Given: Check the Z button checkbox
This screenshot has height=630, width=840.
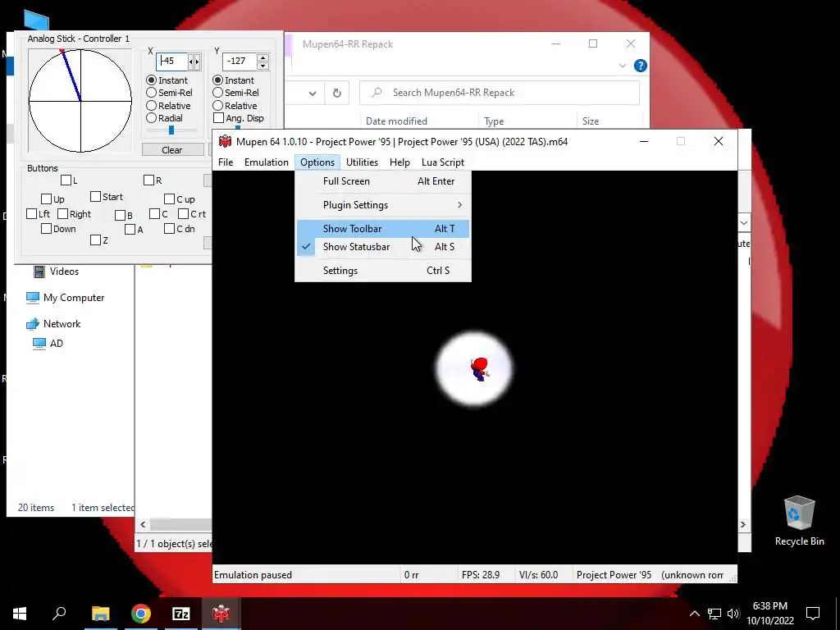Looking at the screenshot, I should (95, 240).
